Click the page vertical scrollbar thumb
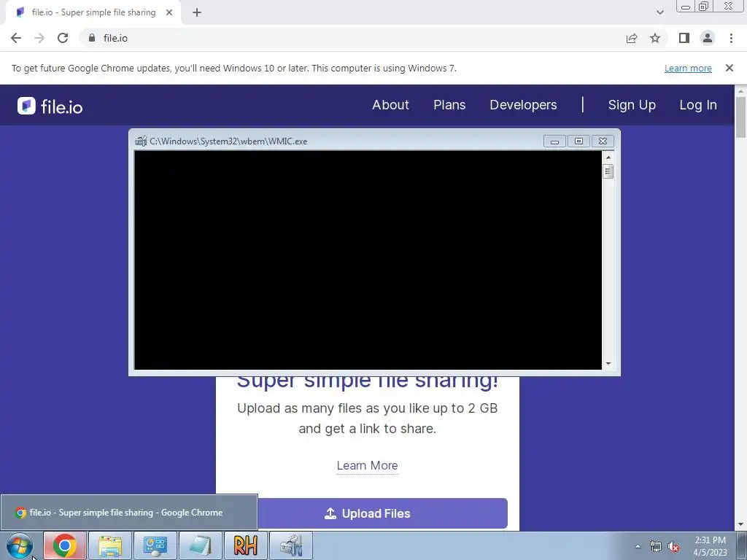The height and width of the screenshot is (560, 747). [740, 117]
